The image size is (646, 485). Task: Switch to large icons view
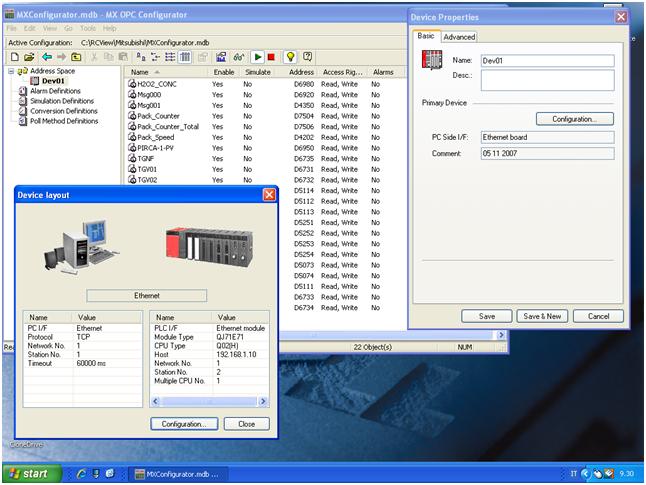[141, 57]
